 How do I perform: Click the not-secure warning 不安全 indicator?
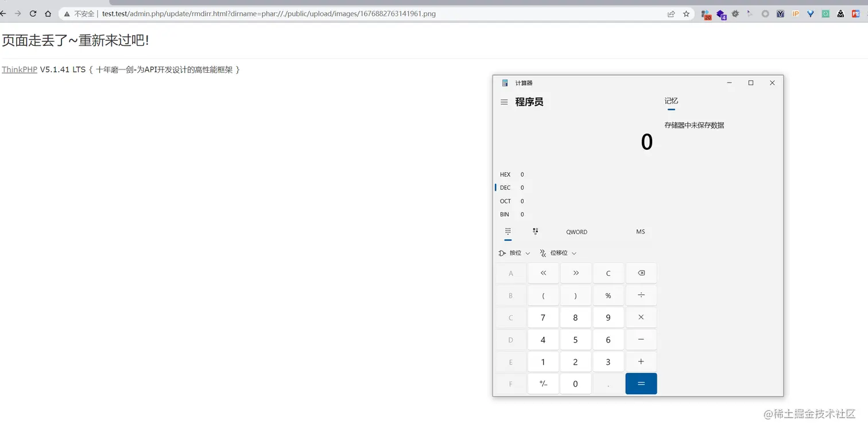pyautogui.click(x=79, y=14)
